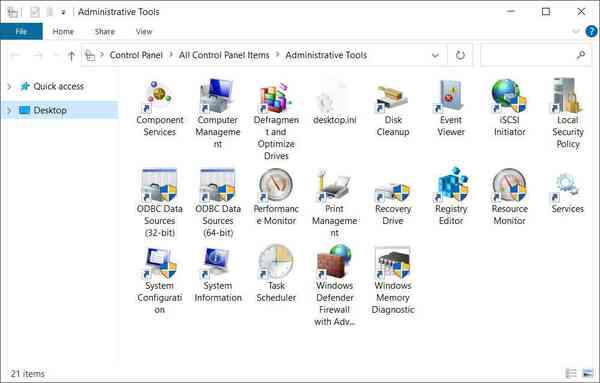Open Task Scheduler clock icon

(x=276, y=262)
